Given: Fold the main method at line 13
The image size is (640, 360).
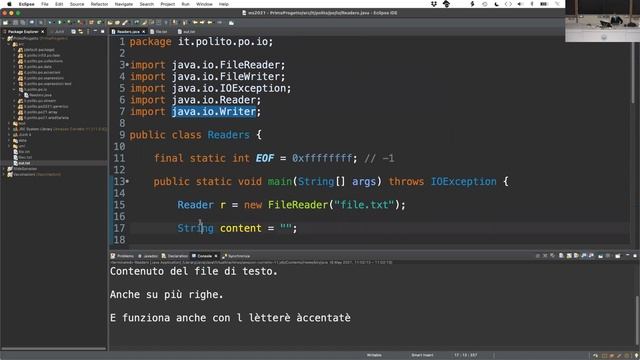Looking at the screenshot, I should coord(127,181).
